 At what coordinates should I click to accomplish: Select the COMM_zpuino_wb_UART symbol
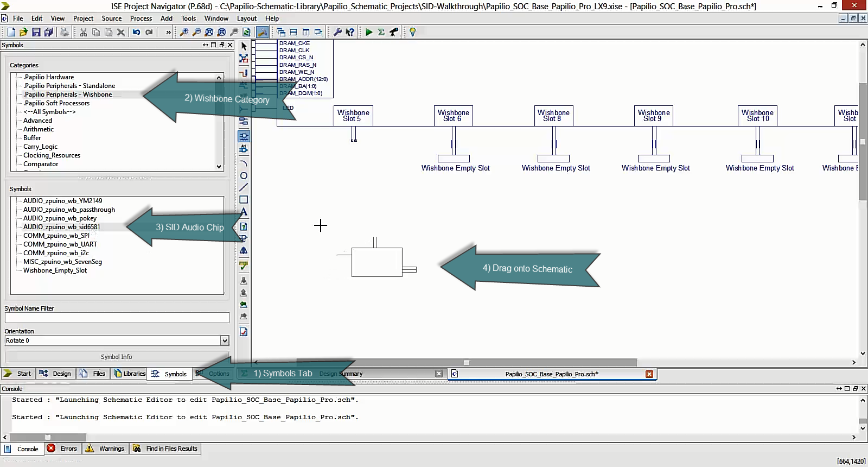(60, 244)
